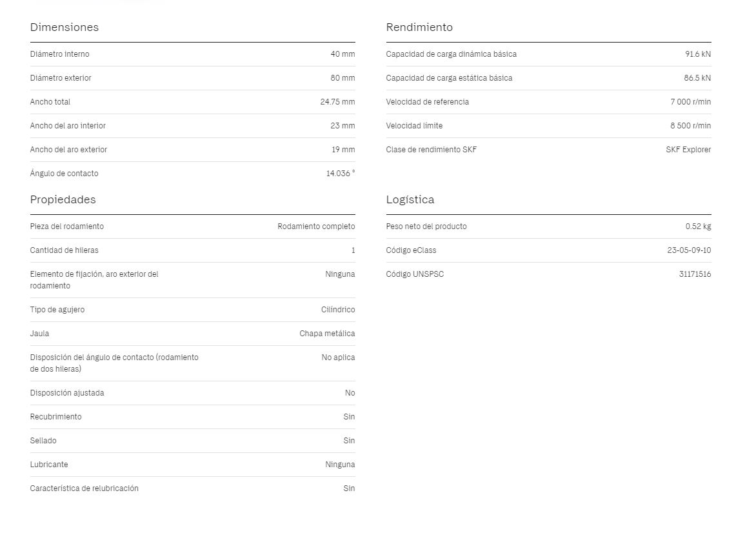Select the Diámetro interno 40 mm value

pyautogui.click(x=343, y=54)
